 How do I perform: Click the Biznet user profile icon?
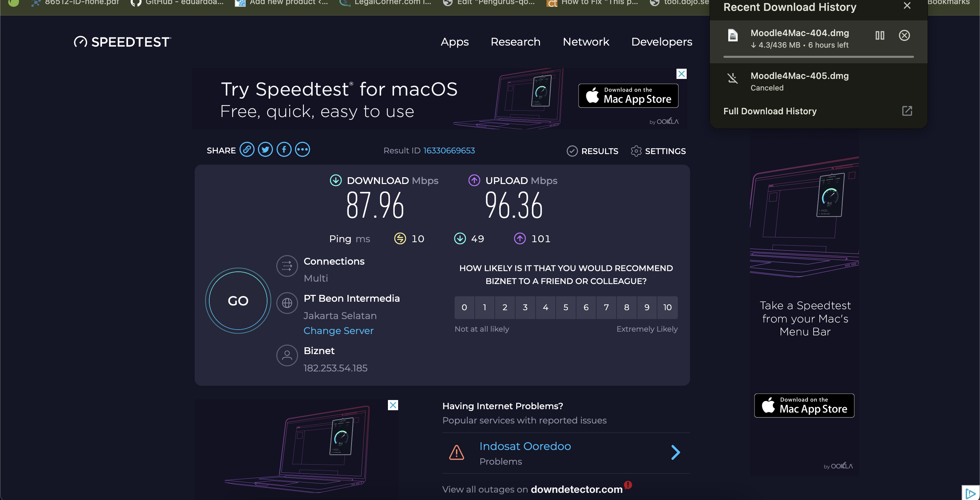coord(287,355)
